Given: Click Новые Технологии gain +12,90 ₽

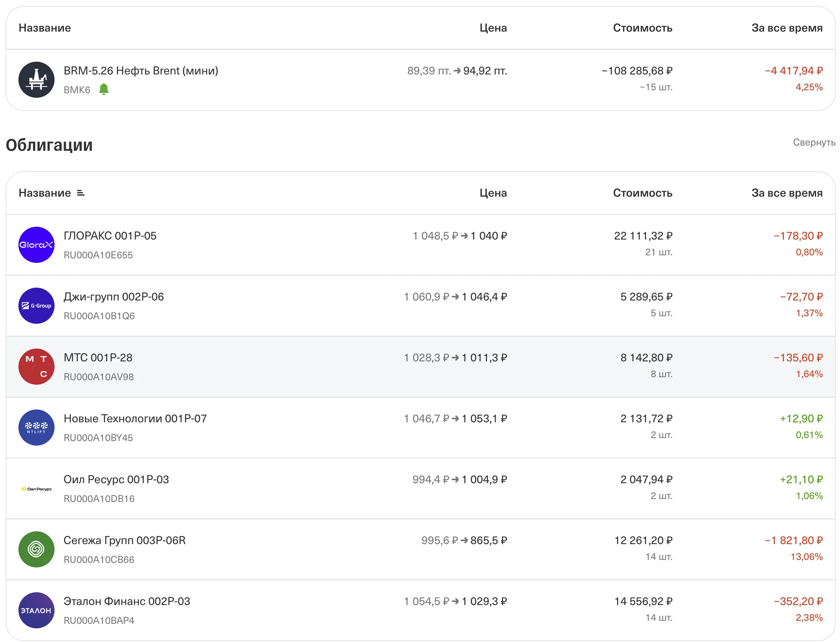Looking at the screenshot, I should (x=801, y=419).
